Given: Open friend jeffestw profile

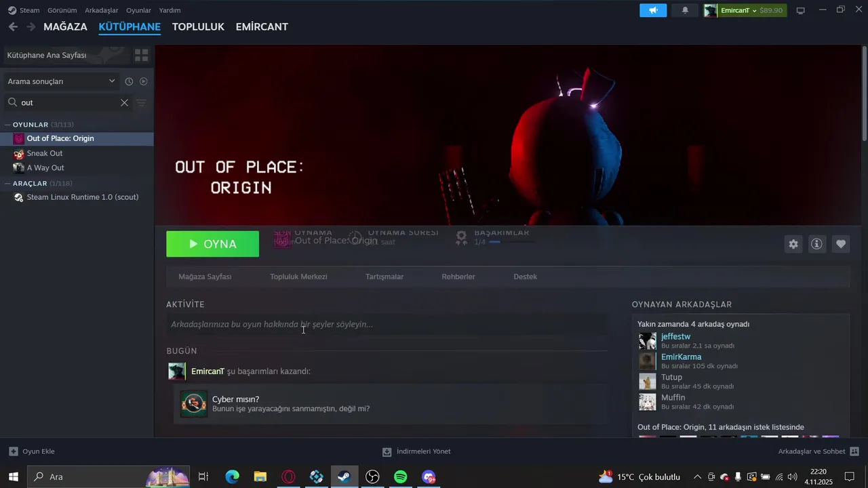Looking at the screenshot, I should pos(675,337).
